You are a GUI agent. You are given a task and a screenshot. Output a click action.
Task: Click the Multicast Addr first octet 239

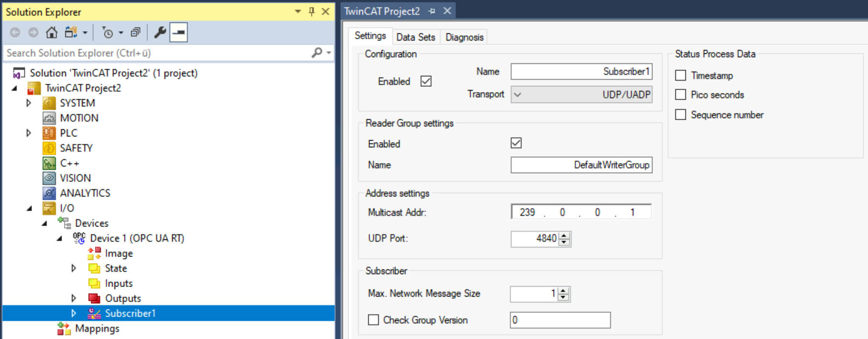click(x=527, y=212)
